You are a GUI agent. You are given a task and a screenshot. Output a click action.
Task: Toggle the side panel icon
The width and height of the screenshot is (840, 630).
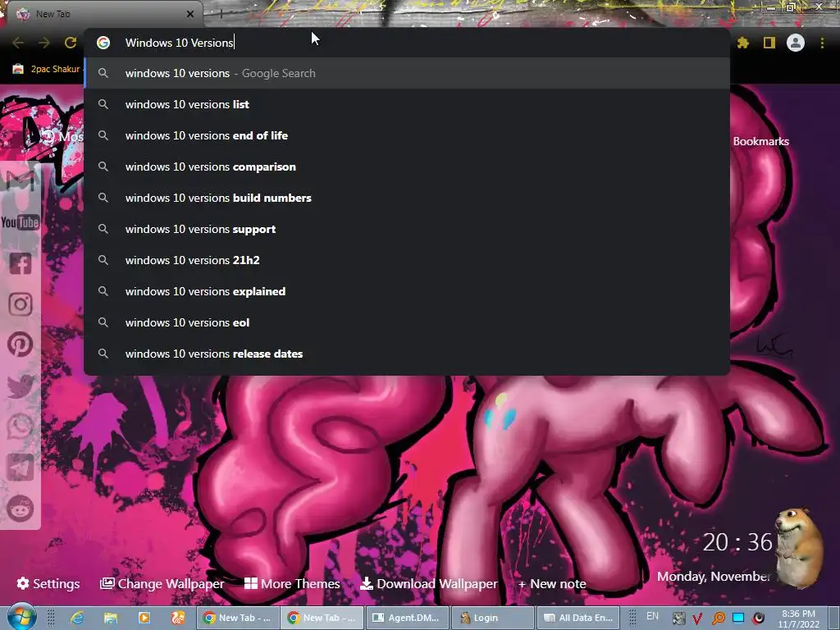coord(769,43)
